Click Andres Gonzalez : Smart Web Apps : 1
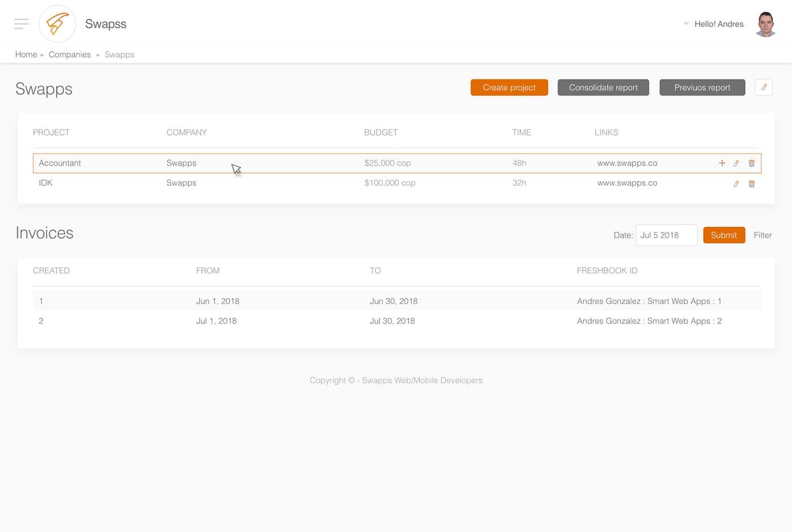The image size is (792, 532). tap(649, 301)
